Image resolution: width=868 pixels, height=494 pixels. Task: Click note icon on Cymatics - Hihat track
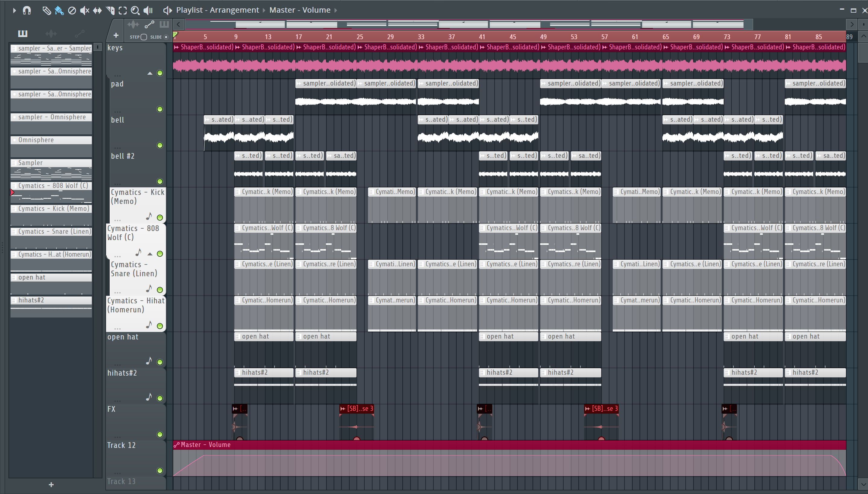point(149,325)
